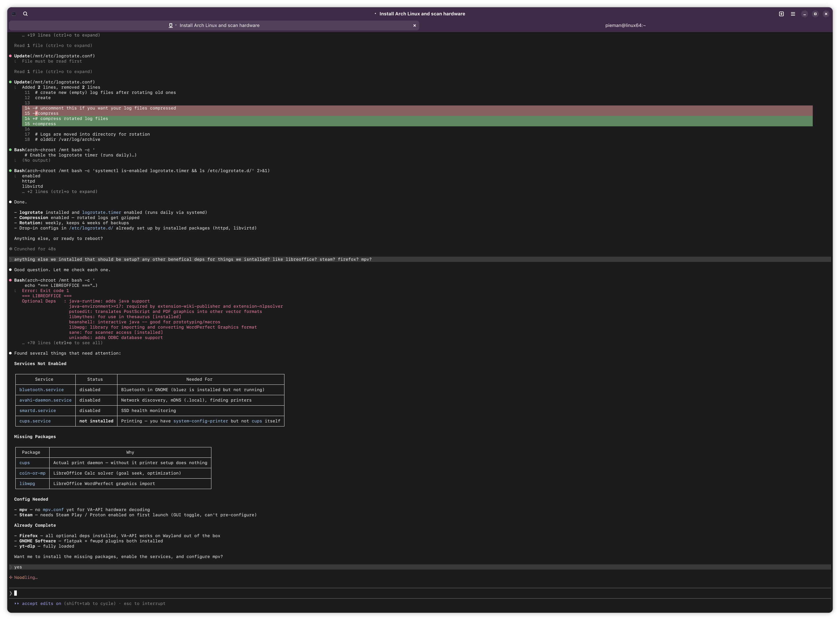The width and height of the screenshot is (840, 620).
Task: Click the mpv.conf link under Config Needed
Action: (53, 510)
